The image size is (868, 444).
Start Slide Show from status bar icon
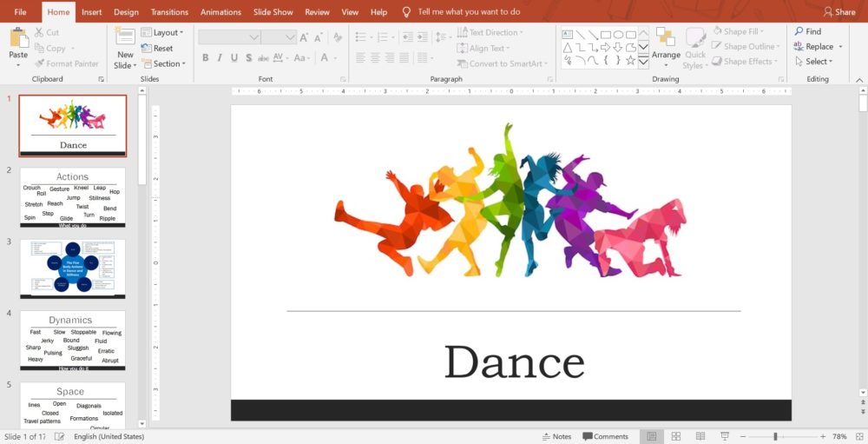[x=725, y=436]
